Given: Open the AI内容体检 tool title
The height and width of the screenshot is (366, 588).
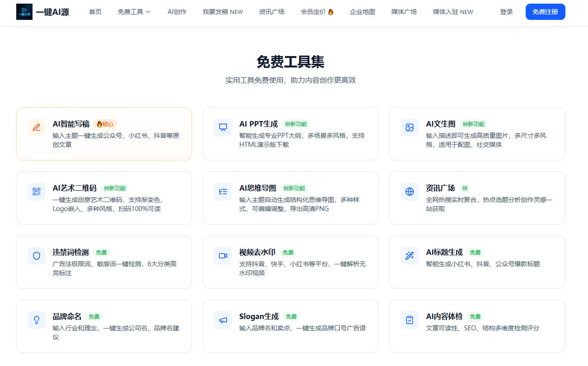Looking at the screenshot, I should 444,316.
